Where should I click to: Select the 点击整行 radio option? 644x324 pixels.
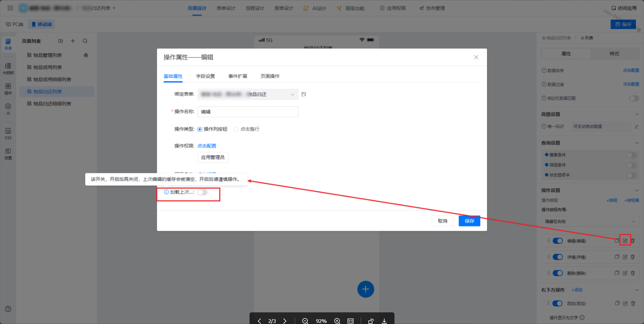coord(236,129)
